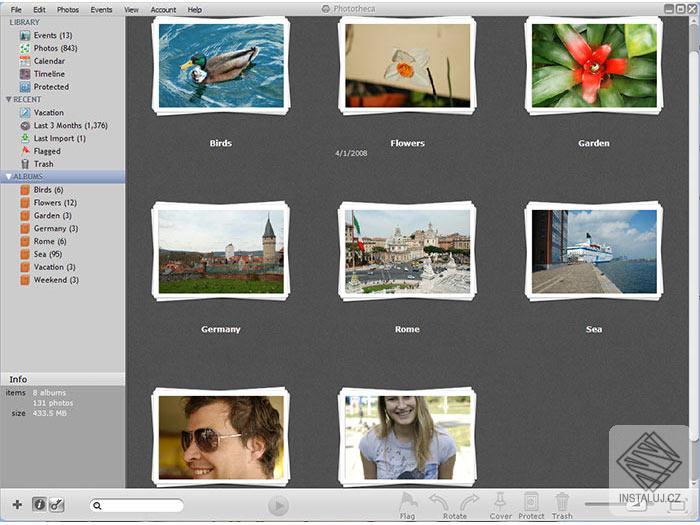Click the search input field
Screen dimensions: 700x525
142,506
